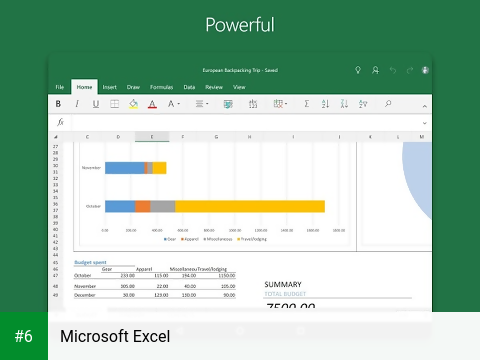Image resolution: width=480 pixels, height=360 pixels.
Task: Select column D header
Action: pos(118,137)
